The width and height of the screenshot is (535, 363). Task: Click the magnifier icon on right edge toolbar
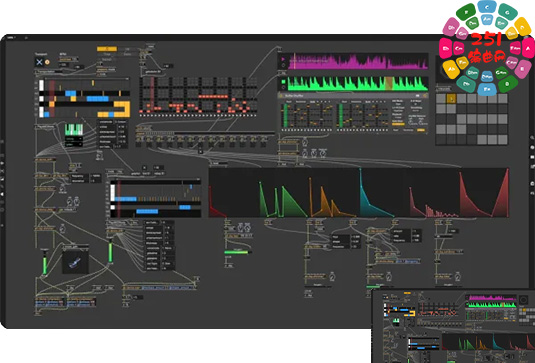(532, 137)
